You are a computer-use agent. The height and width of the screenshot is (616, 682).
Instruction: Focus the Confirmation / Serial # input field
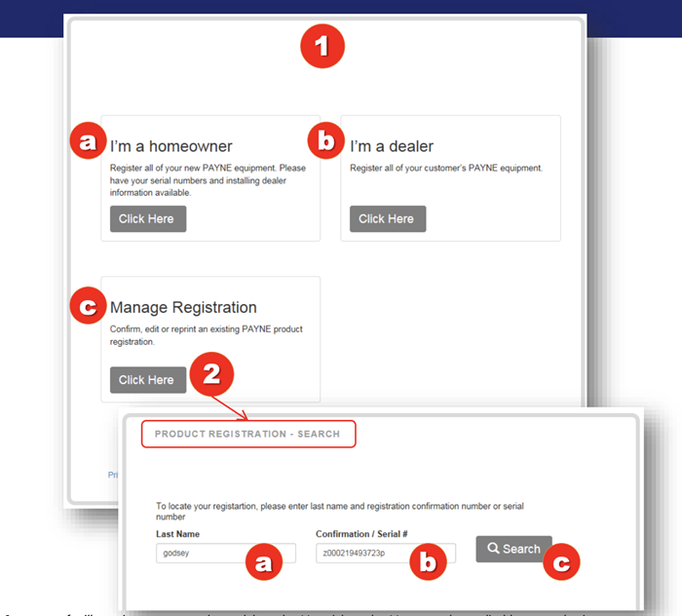click(x=365, y=554)
